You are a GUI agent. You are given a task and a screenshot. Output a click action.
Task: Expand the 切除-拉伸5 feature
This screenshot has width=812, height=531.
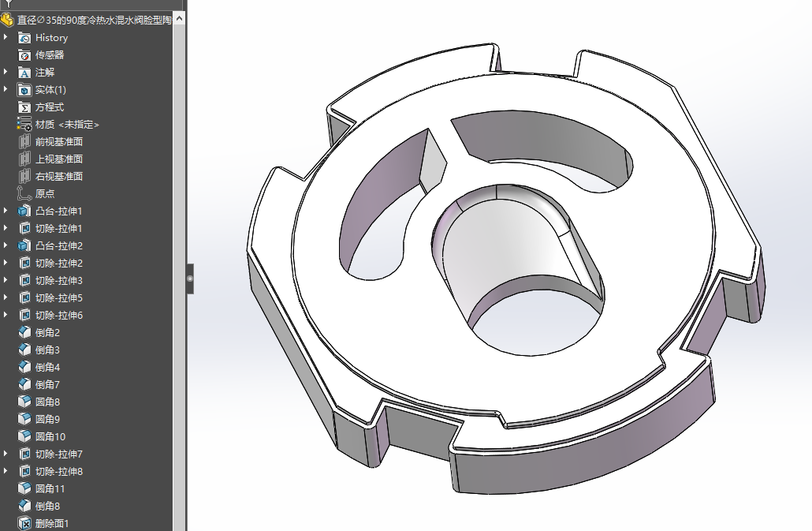pyautogui.click(x=6, y=297)
